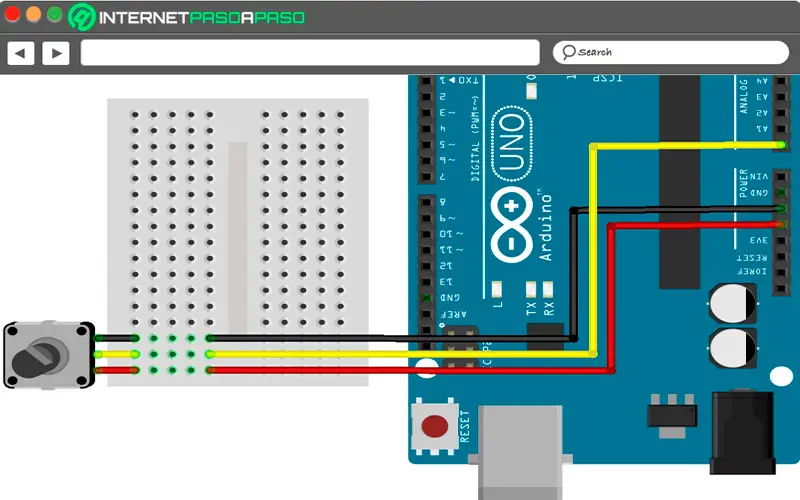
Task: Click the ANALOG label on the board
Action: coord(743,96)
